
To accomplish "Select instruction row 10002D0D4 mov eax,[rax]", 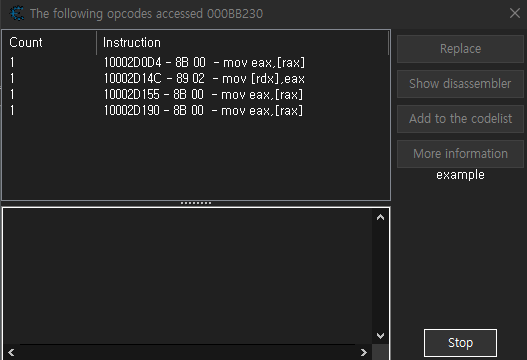I will coord(196,63).
